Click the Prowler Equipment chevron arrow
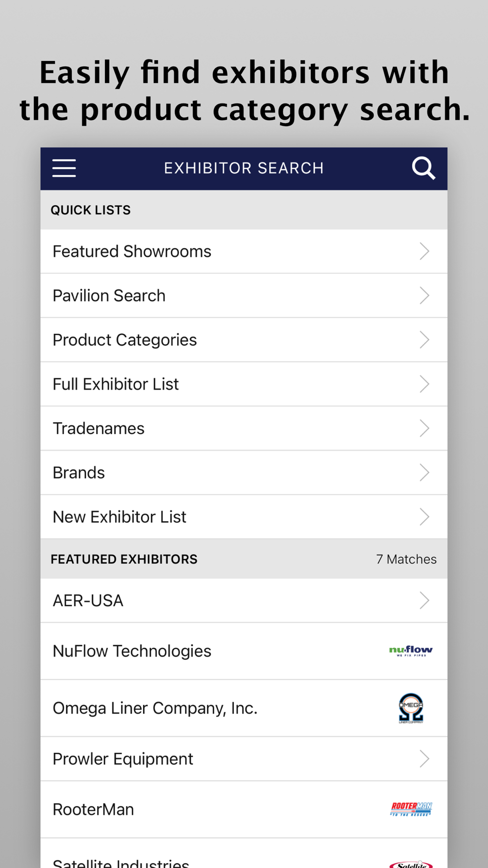488x868 pixels. [x=424, y=759]
